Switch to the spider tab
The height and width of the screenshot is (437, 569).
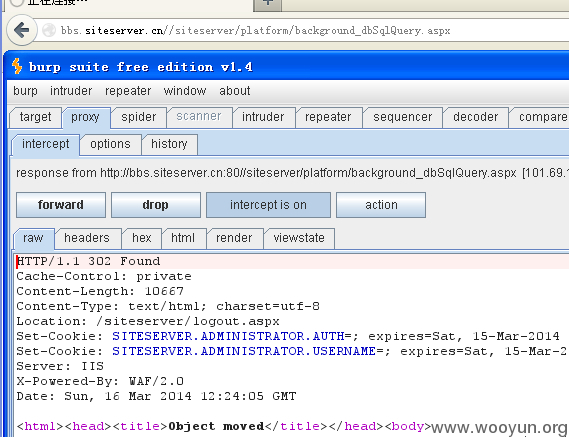[139, 117]
